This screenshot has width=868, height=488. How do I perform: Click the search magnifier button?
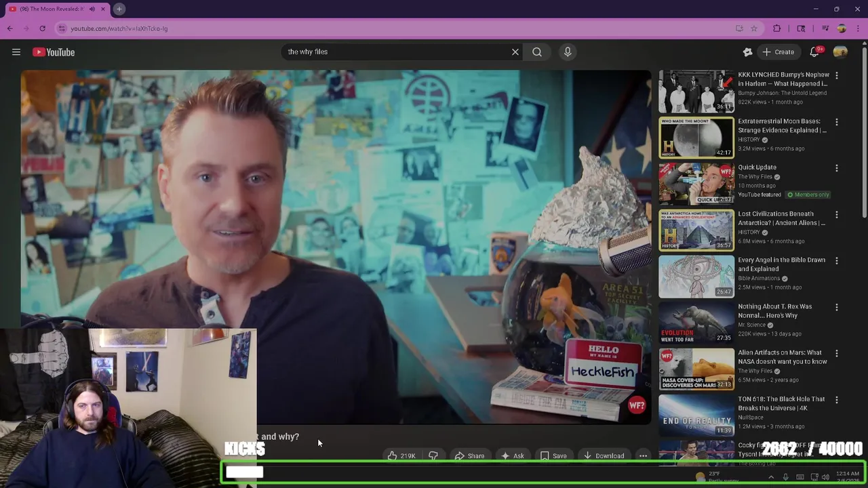[x=537, y=52]
